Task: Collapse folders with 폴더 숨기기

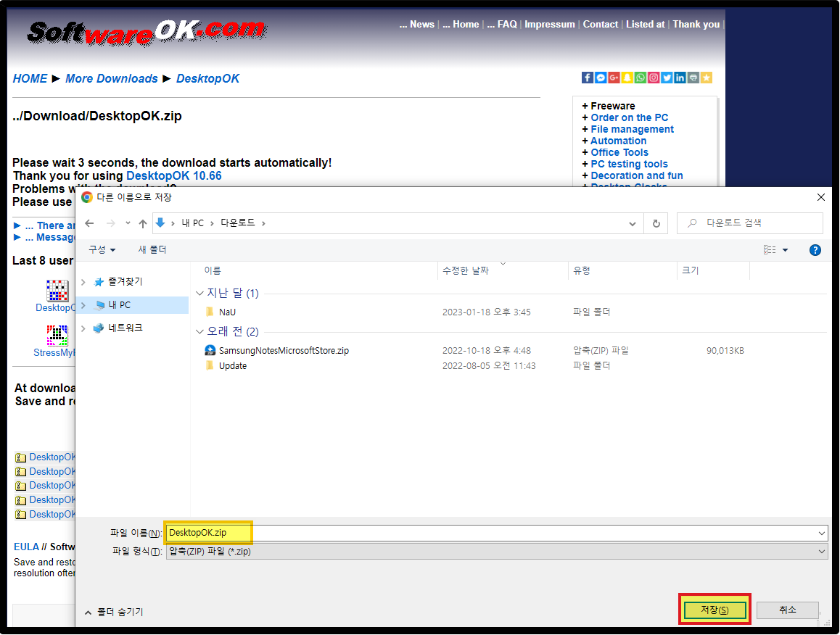Action: click(x=114, y=612)
